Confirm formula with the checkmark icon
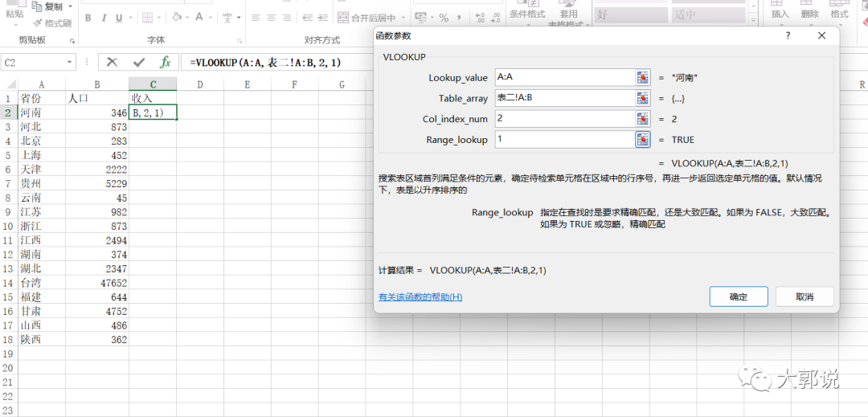 point(139,62)
